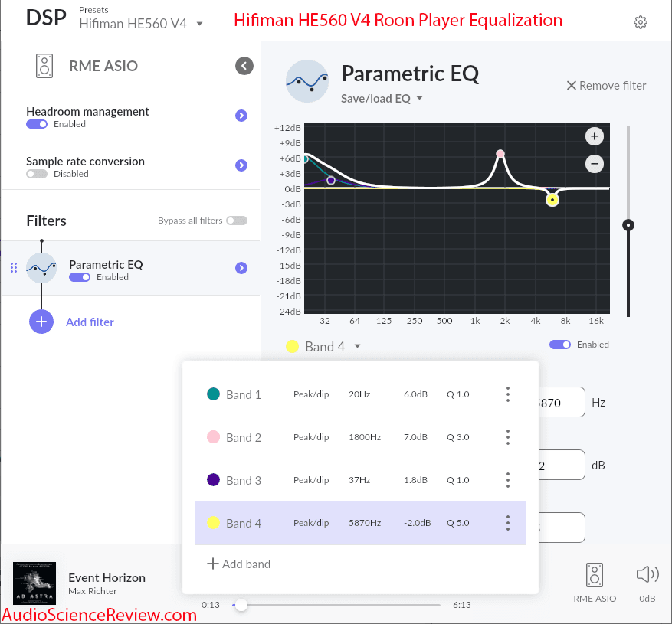672x624 pixels.
Task: Click the frequency Hz input field
Action: [x=562, y=402]
